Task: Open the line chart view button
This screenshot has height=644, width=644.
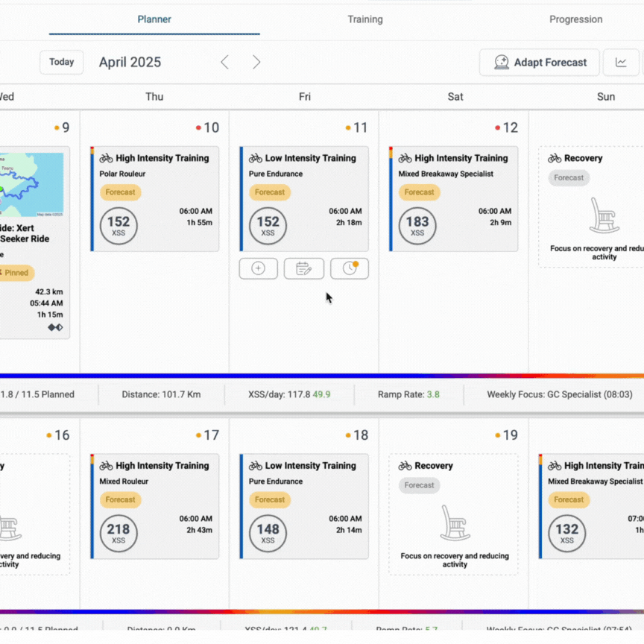Action: [621, 63]
